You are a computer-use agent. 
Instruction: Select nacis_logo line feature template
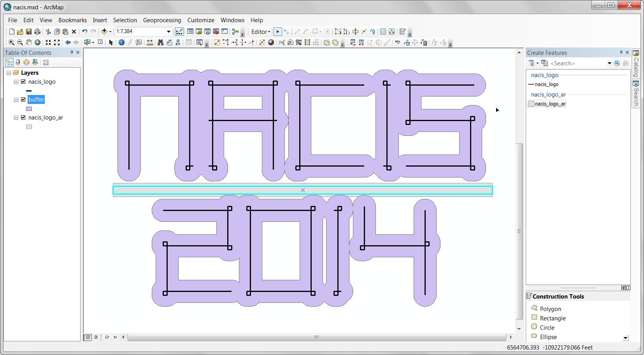click(543, 84)
